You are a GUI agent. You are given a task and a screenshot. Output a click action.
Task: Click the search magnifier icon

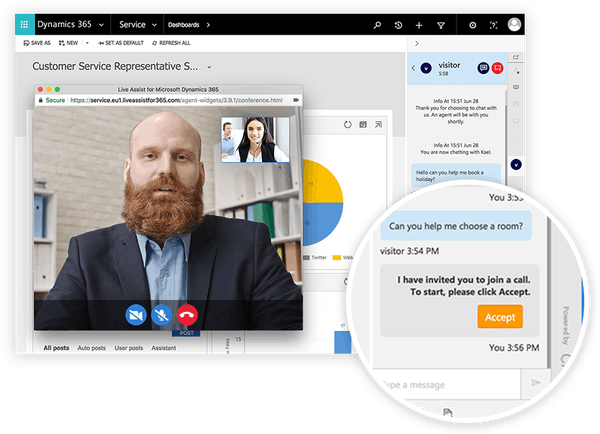377,25
